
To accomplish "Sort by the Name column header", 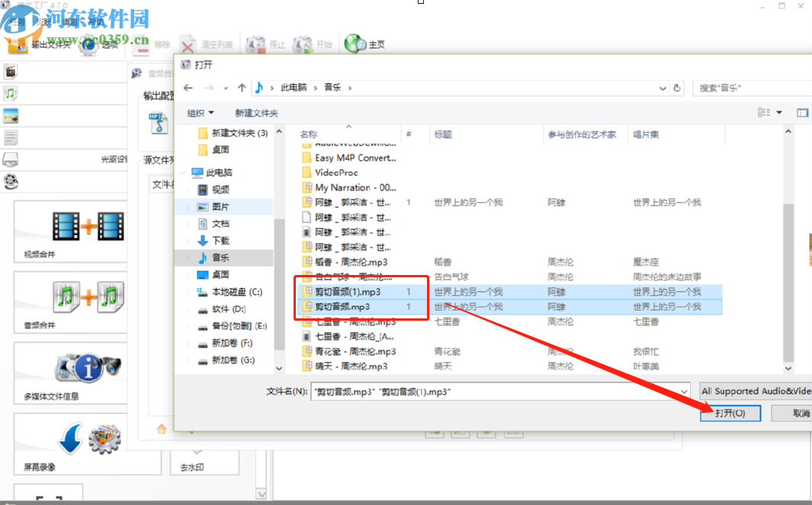I will coord(309,134).
